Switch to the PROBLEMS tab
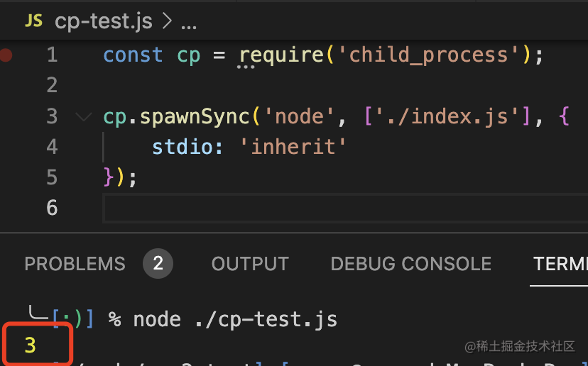588x366 pixels. click(x=75, y=264)
